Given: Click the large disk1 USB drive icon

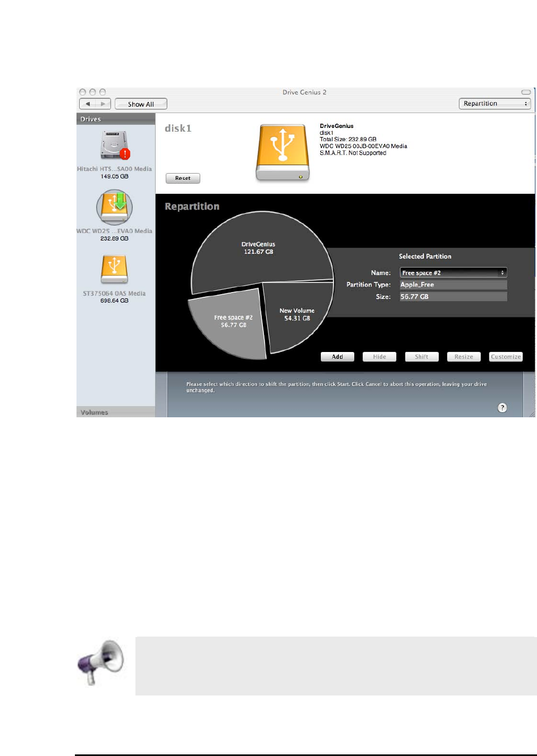Looking at the screenshot, I should [x=283, y=153].
